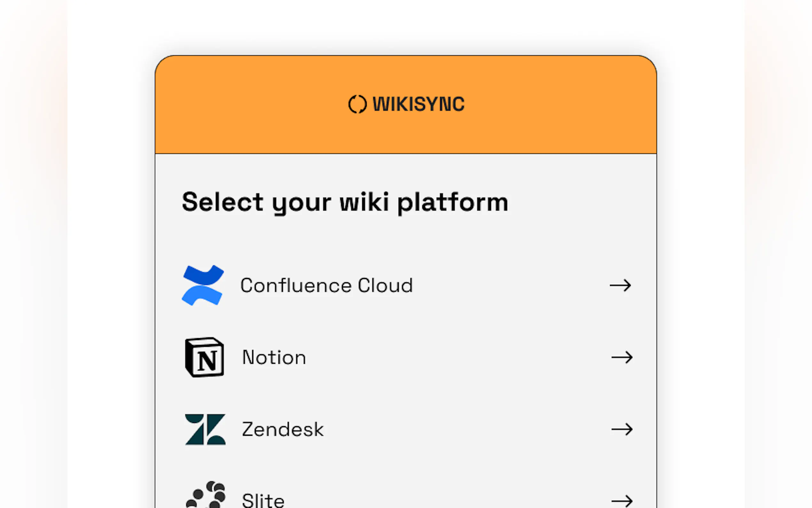Click the Notion cube logo icon
This screenshot has height=508, width=812.
click(x=204, y=357)
